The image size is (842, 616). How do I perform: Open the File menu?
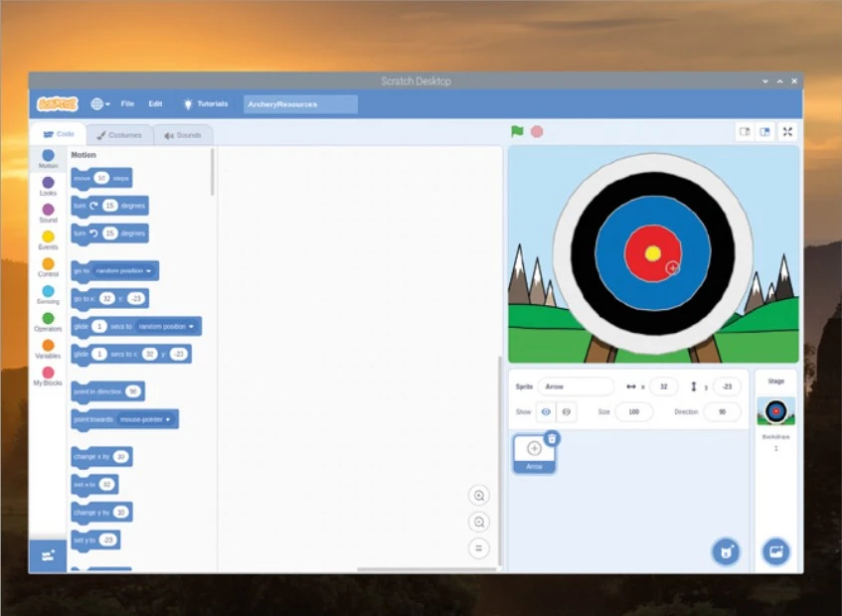pyautogui.click(x=127, y=103)
